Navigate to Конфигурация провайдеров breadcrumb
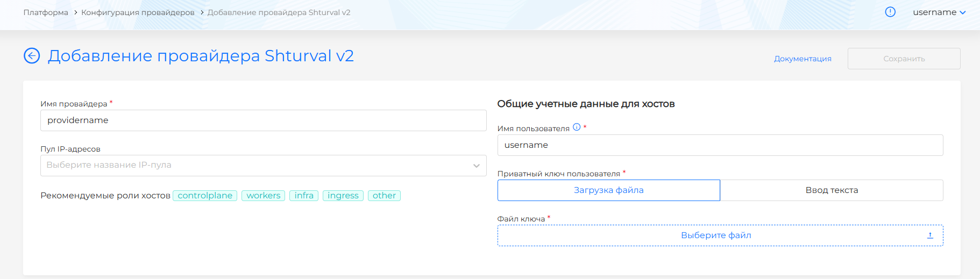 pyautogui.click(x=138, y=12)
